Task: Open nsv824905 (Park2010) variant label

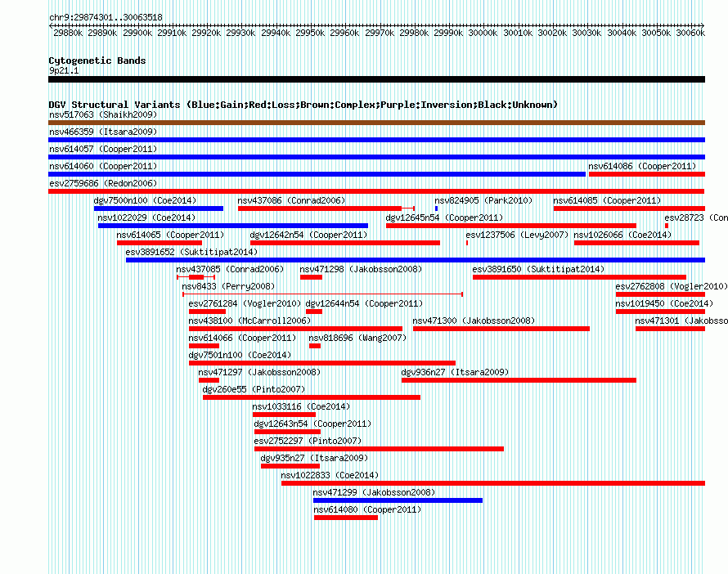Action: coord(483,200)
